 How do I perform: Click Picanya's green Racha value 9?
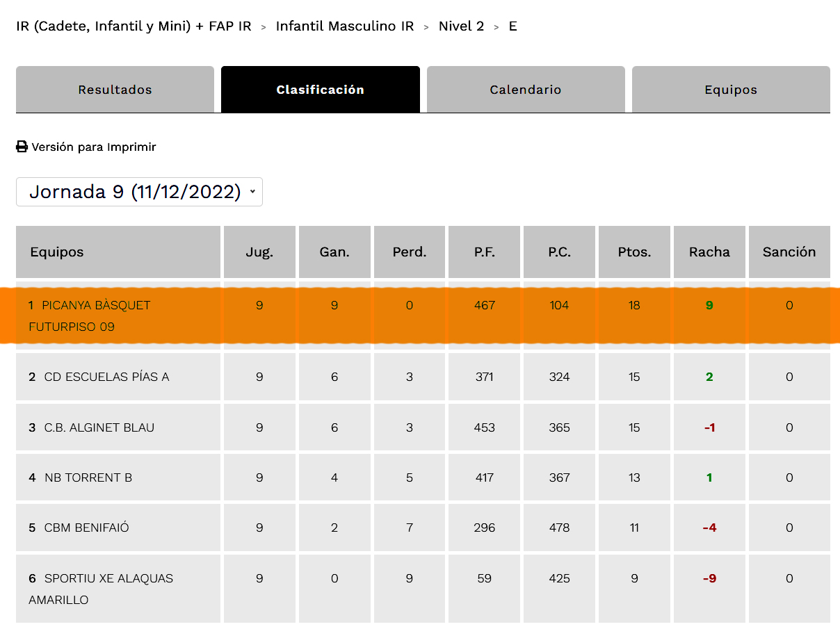tap(709, 305)
